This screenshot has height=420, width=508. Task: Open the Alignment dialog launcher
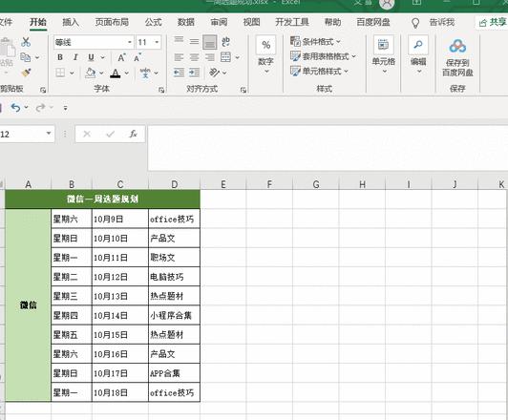[x=243, y=90]
